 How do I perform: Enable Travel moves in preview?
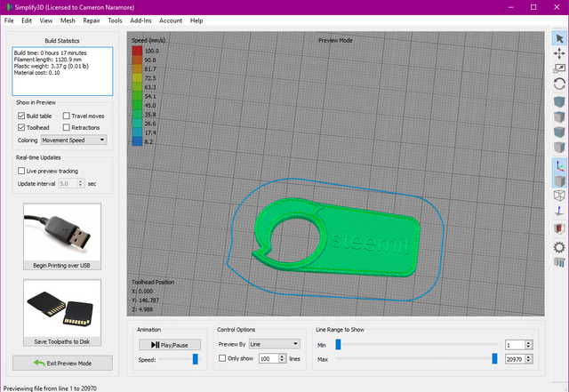[x=67, y=116]
